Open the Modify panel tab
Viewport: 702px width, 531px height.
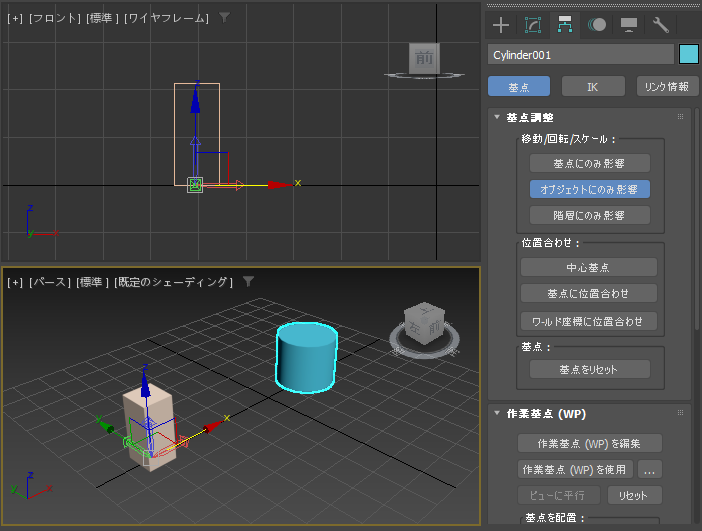pos(533,25)
